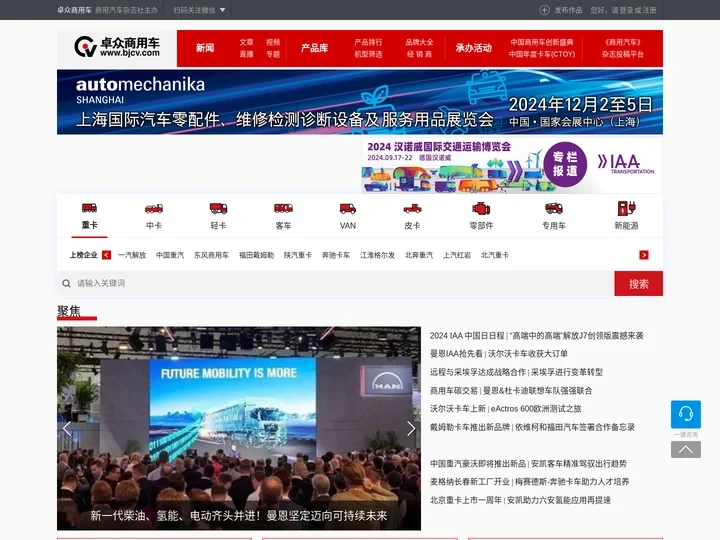Go to previous slide in 聚焦 carousel
Screen dimensions: 720x540
pyautogui.click(x=67, y=428)
